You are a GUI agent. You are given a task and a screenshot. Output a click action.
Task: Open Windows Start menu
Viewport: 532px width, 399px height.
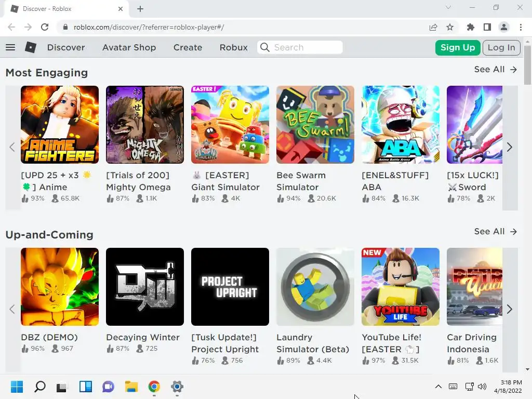17,387
